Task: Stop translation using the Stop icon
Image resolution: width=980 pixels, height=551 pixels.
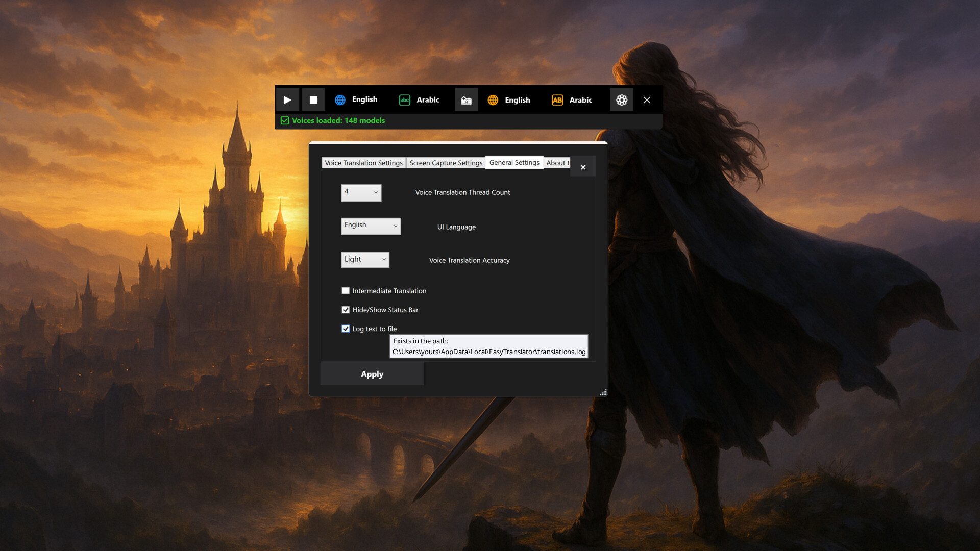Action: pos(313,99)
